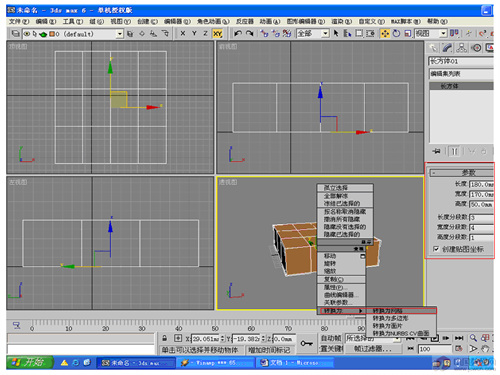
Task: Open the 渲染 menu
Action: pos(341,21)
